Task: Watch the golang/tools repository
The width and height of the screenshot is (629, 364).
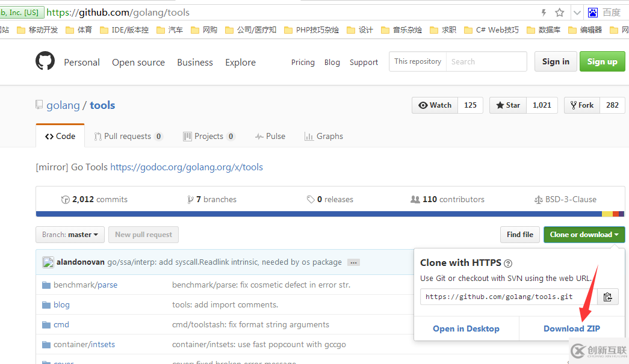Action: [435, 105]
